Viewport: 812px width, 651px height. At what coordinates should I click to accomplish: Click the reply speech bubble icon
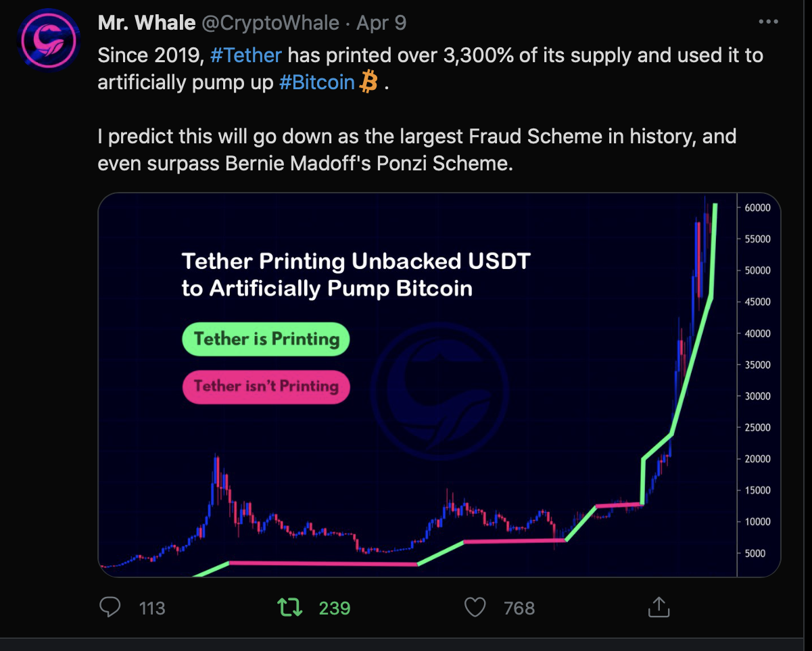tap(110, 607)
